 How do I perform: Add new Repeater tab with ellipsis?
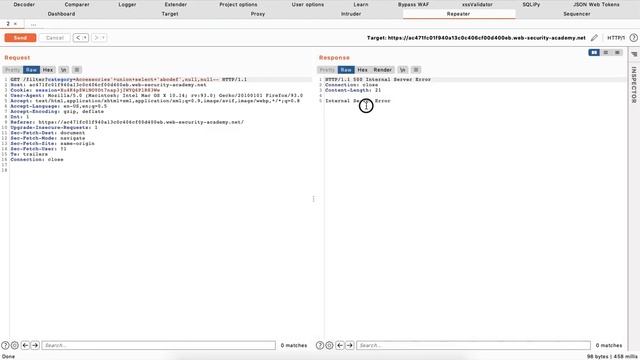click(33, 24)
